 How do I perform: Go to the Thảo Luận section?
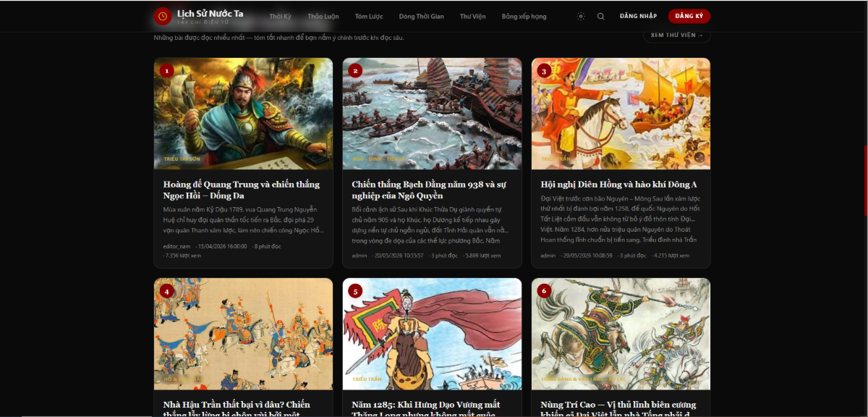tap(323, 16)
